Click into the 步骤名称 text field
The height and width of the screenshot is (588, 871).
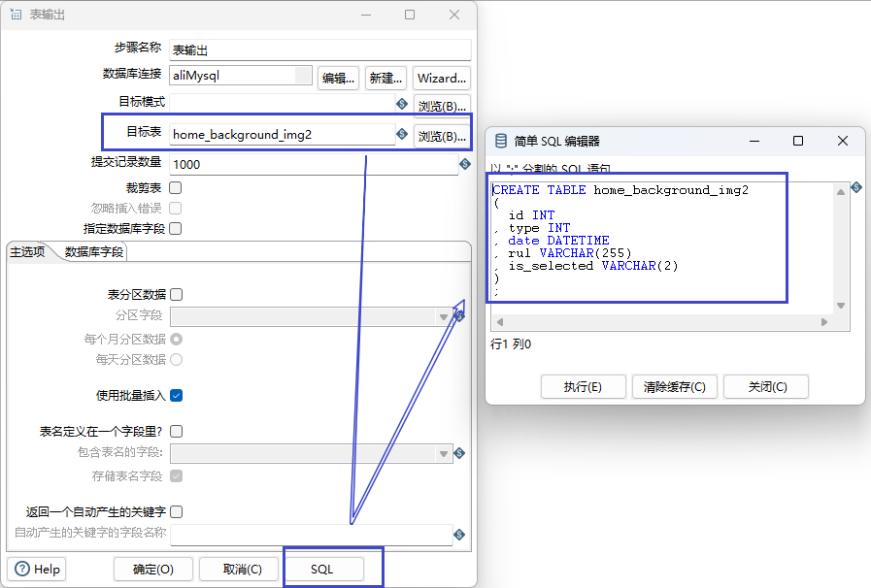(319, 49)
